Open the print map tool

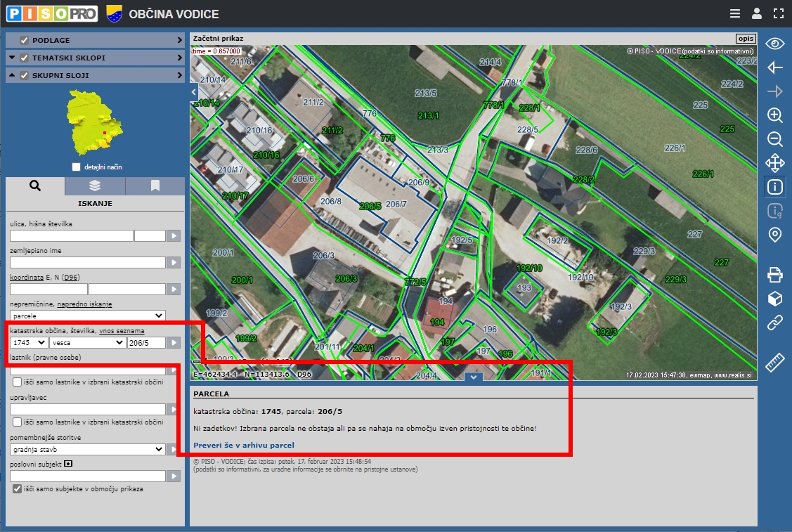774,275
